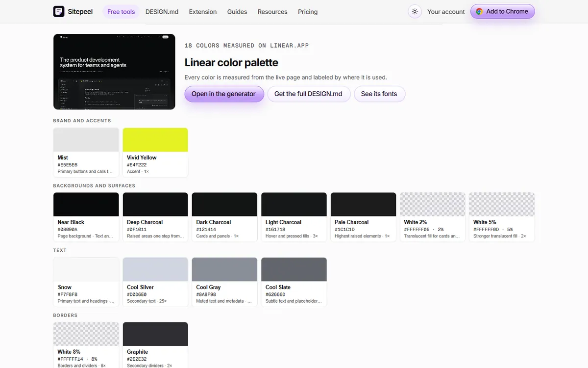Click the #2E2E32 hex code
588x368 pixels.
pyautogui.click(x=137, y=359)
